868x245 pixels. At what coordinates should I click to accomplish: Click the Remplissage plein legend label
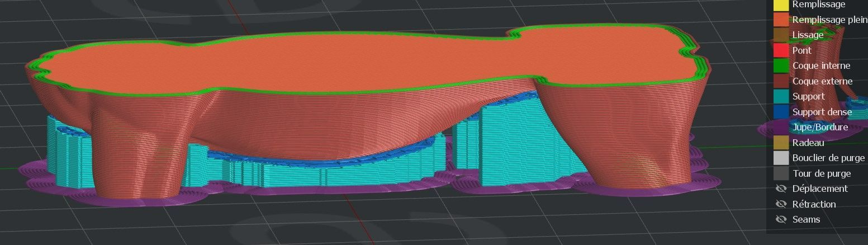pos(830,20)
